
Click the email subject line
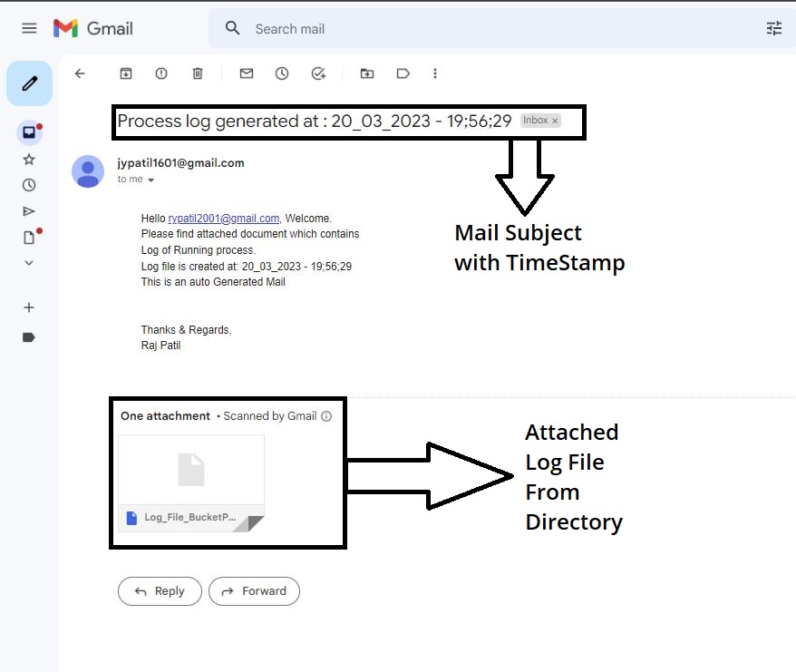pos(315,121)
